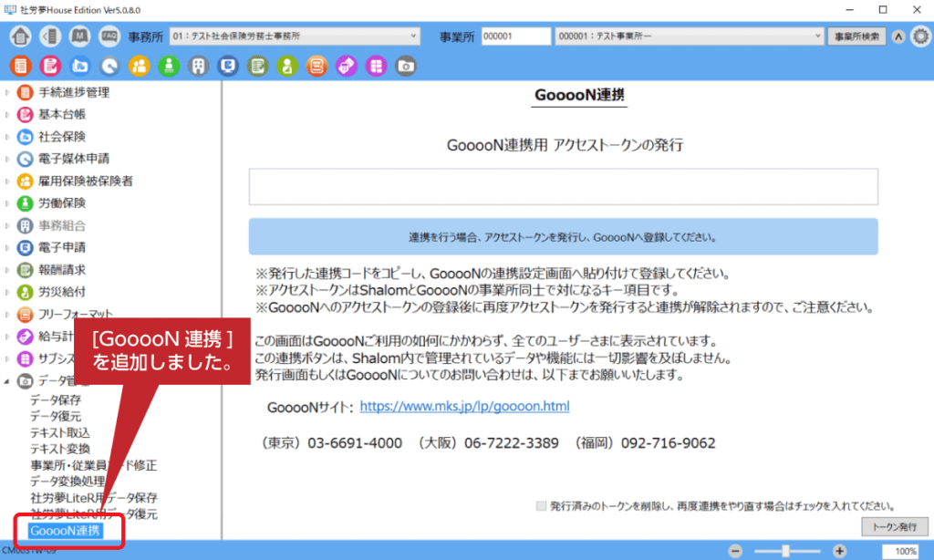Open the 事務所 dropdown
The height and width of the screenshot is (560, 934).
click(x=295, y=36)
